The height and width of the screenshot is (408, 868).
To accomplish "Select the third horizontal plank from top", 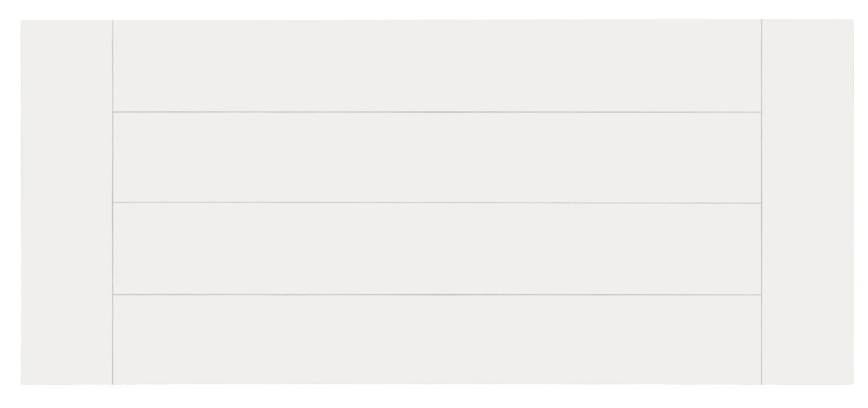I will (x=437, y=249).
